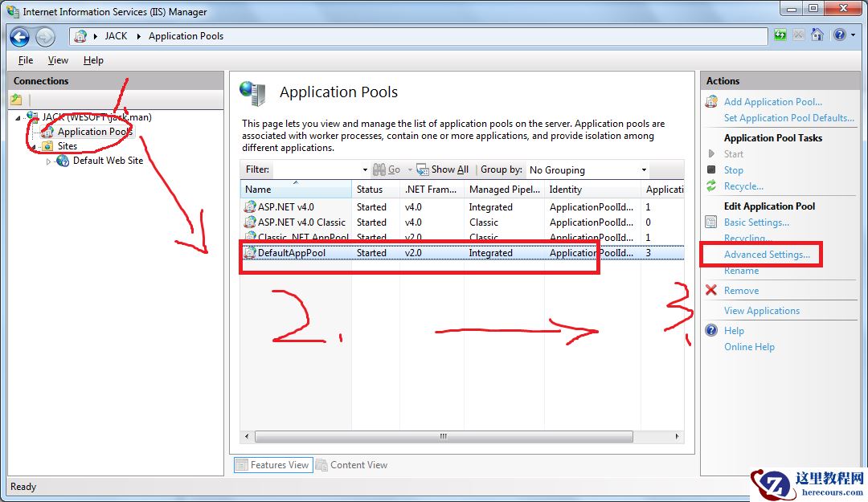868x502 pixels.
Task: Click Set Application Pool Defaults link
Action: pyautogui.click(x=789, y=118)
